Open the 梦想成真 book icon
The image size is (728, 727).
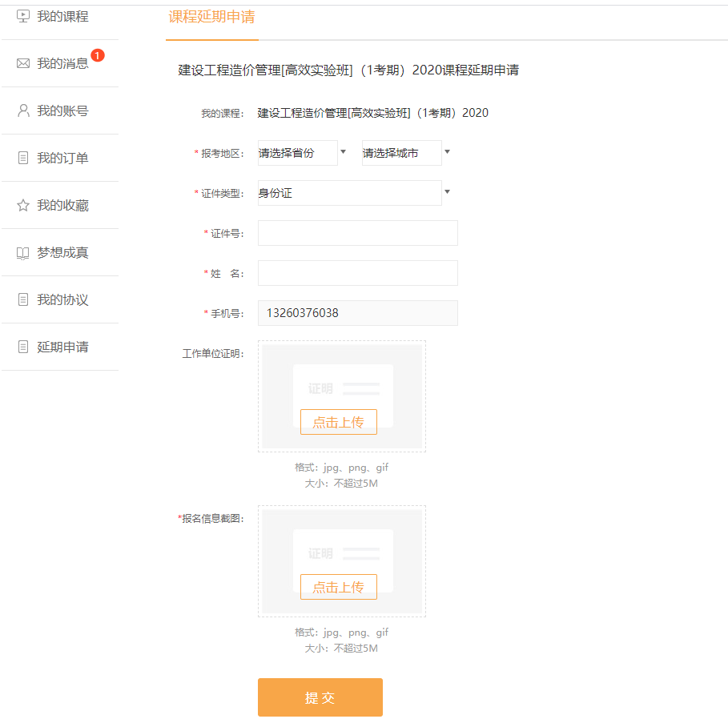click(22, 252)
